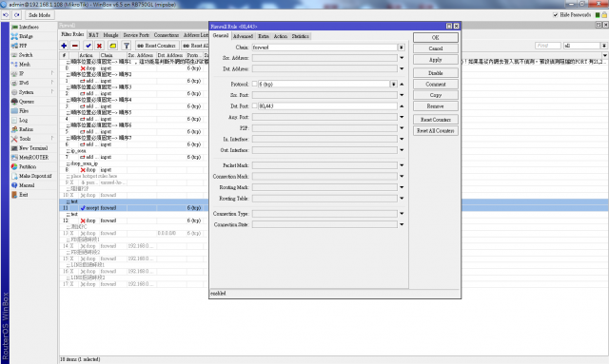This screenshot has height=364, width=609.
Task: Click the Dst. Port input field
Action: click(327, 105)
